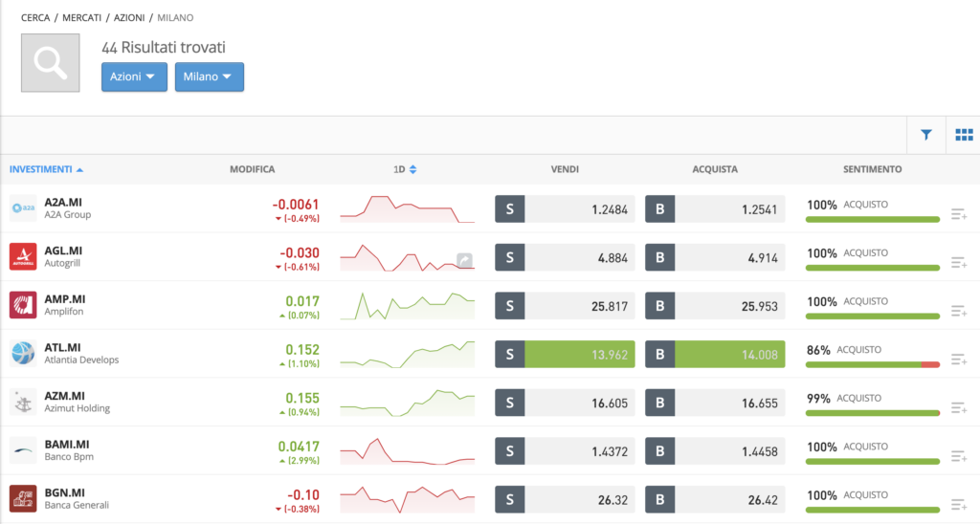Viewport: 980px width, 524px height.
Task: Buy Amplifon at 25.953
Action: click(x=715, y=306)
